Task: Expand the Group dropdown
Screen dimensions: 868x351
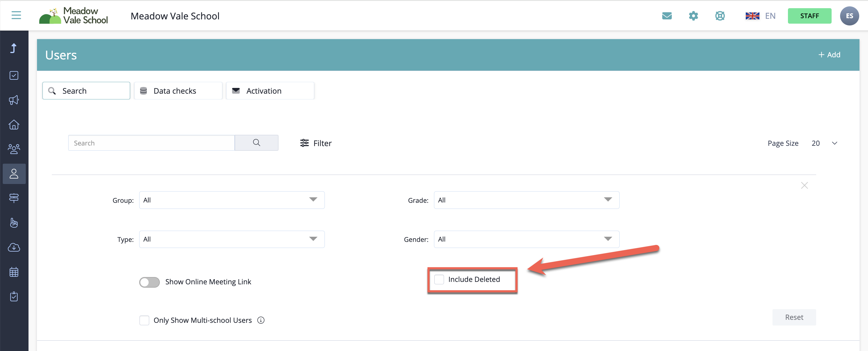Action: 231,200
